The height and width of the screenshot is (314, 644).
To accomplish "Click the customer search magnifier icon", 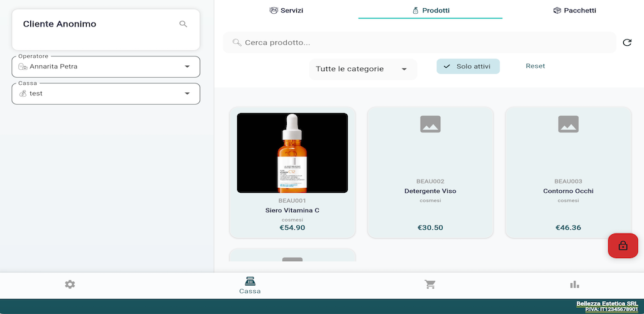I will click(x=183, y=24).
